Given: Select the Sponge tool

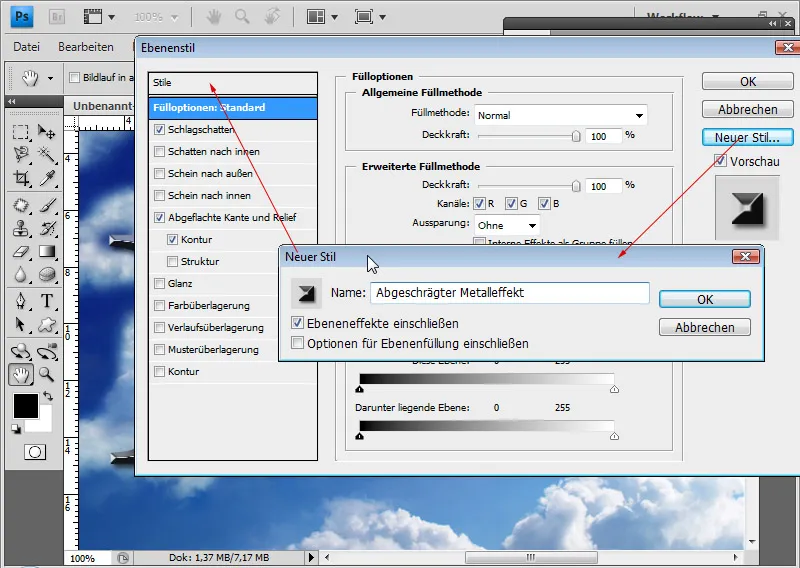Looking at the screenshot, I should point(47,275).
